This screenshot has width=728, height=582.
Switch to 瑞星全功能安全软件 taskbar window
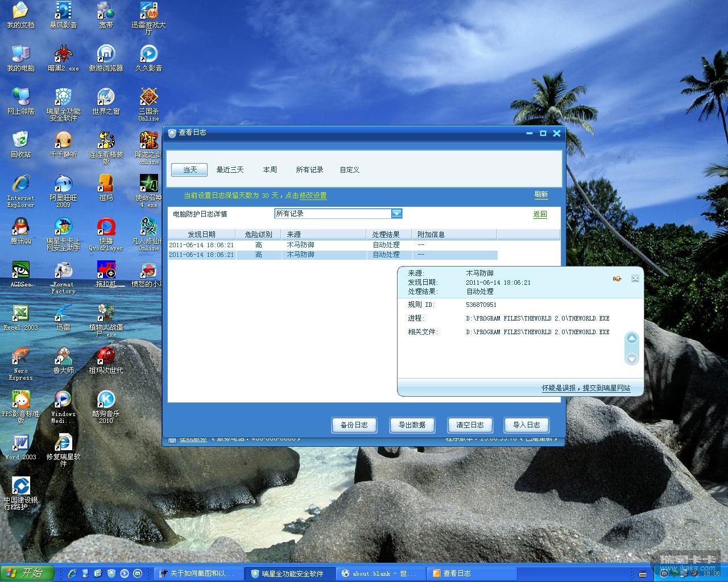pyautogui.click(x=290, y=573)
